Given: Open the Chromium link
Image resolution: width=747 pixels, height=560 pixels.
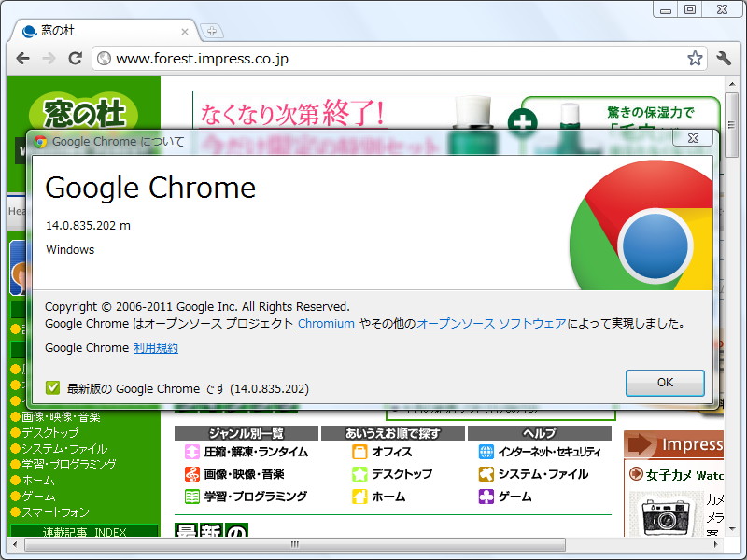Looking at the screenshot, I should (326, 324).
